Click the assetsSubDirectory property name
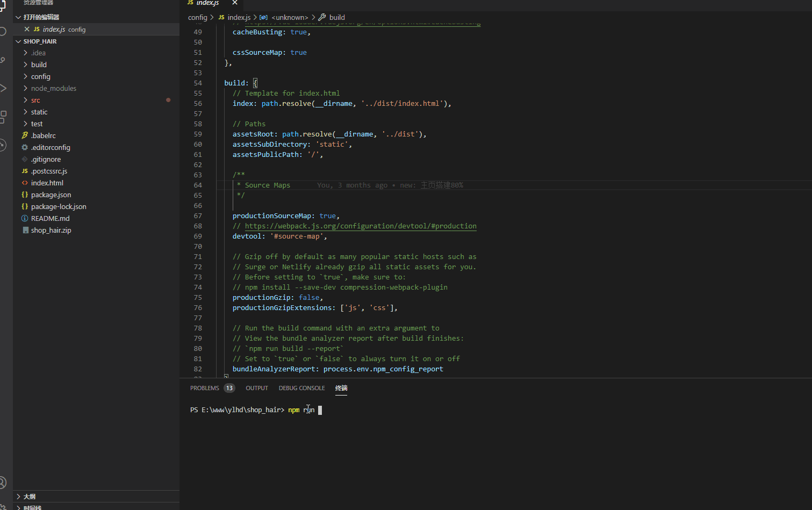Viewport: 812px width, 510px height. click(x=270, y=145)
